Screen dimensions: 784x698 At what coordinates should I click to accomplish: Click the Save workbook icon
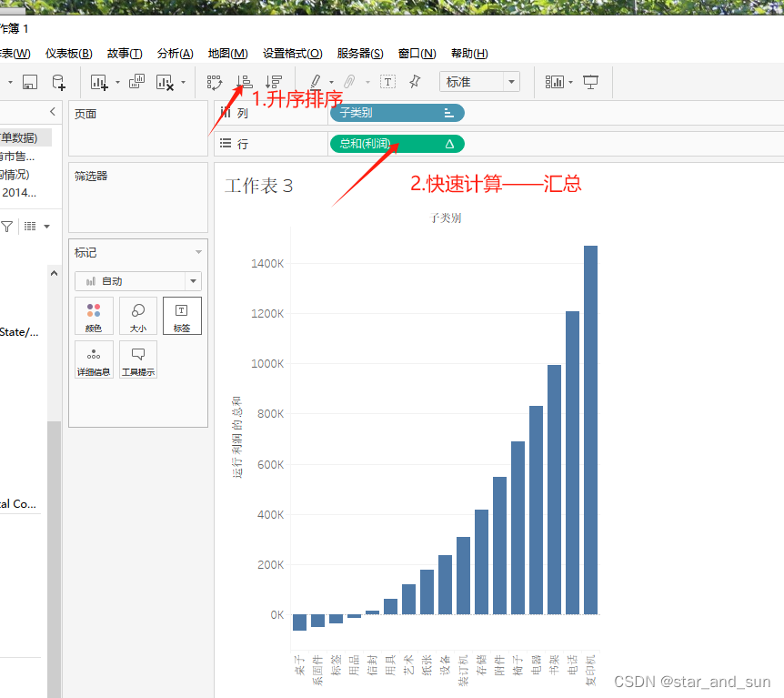tap(30, 82)
